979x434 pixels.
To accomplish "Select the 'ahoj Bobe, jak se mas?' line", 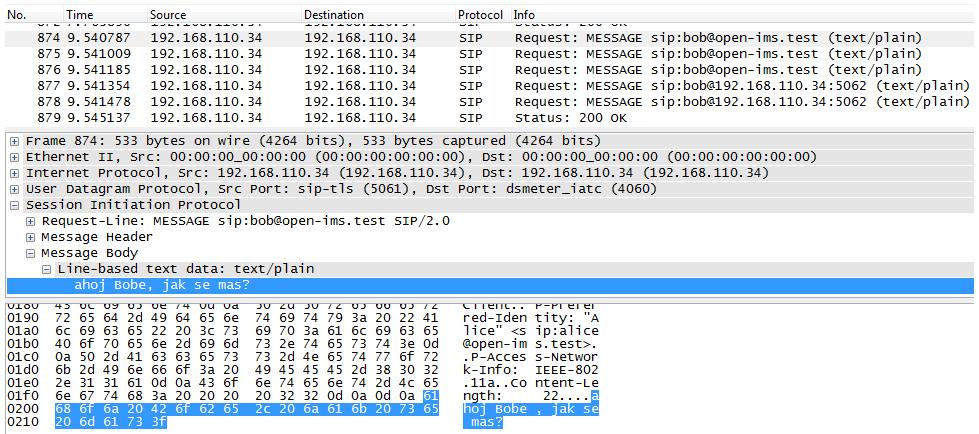I will tap(490, 286).
